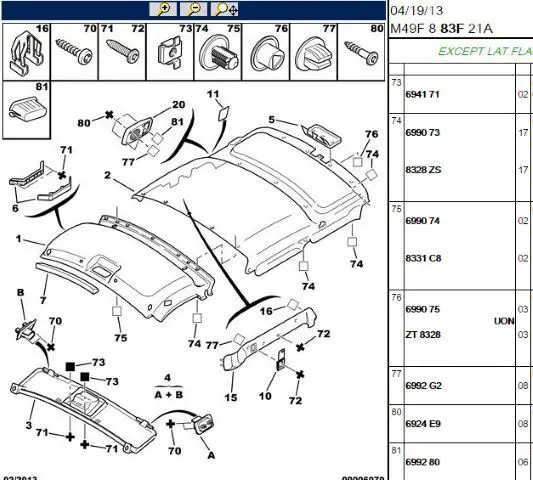Click part number 8328 ZS

coord(423,169)
